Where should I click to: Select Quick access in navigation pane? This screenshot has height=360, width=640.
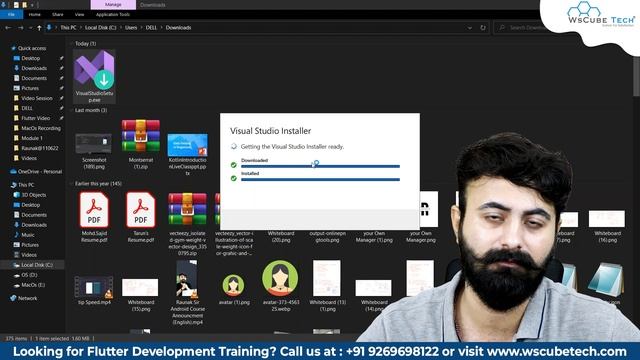(x=32, y=48)
